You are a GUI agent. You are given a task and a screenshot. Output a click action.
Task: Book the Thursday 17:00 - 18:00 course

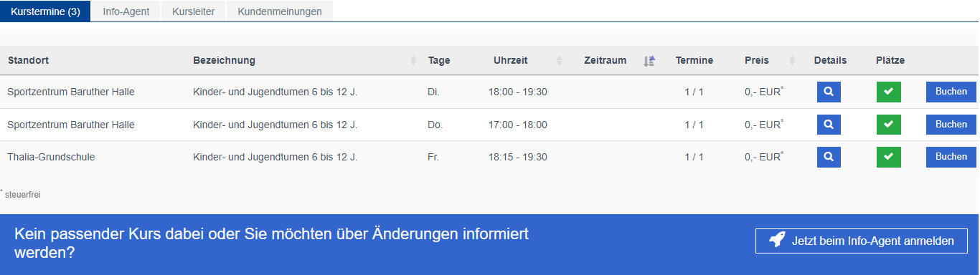pos(951,125)
